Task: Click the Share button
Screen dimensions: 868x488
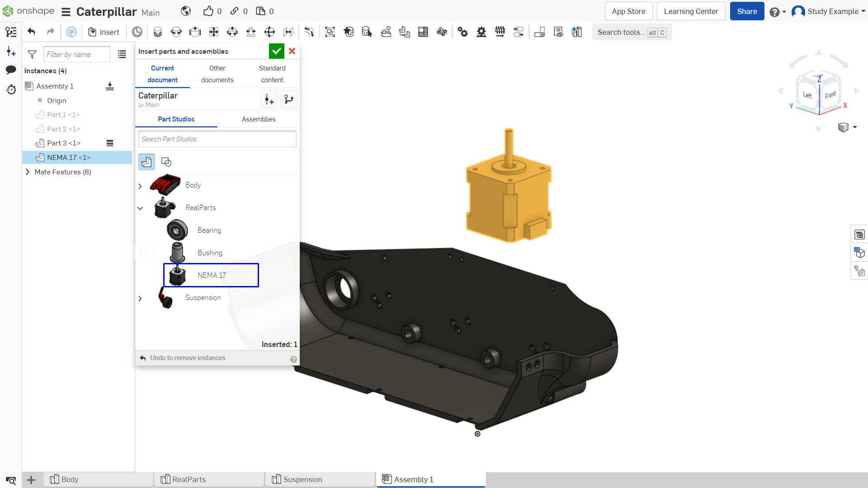Action: pos(747,11)
